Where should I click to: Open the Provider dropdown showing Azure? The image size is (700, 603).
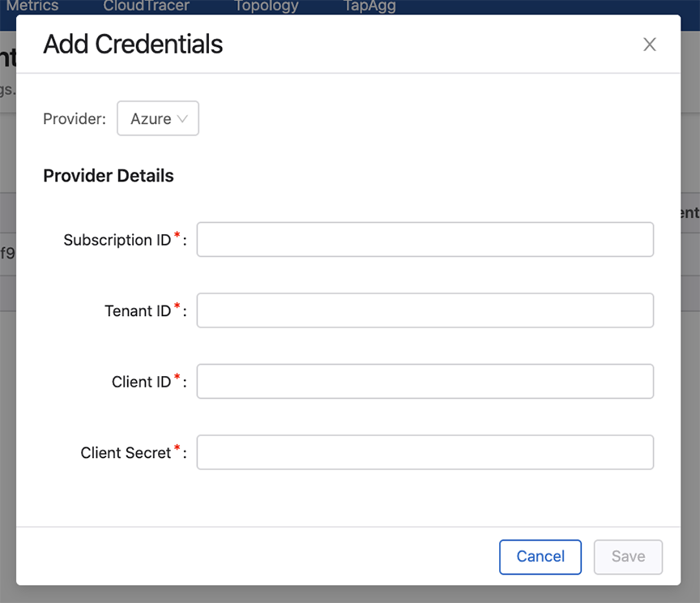pos(158,118)
